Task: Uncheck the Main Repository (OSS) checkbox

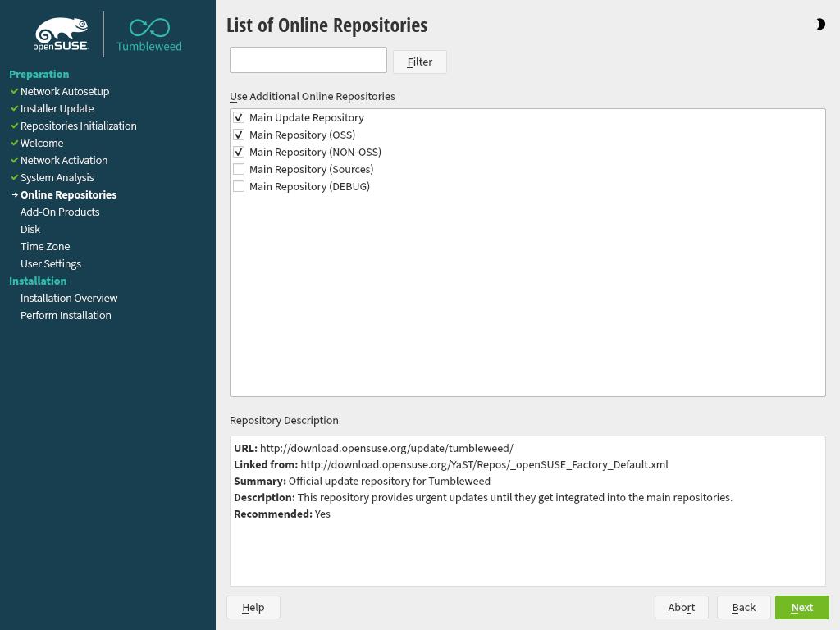Action: click(239, 135)
